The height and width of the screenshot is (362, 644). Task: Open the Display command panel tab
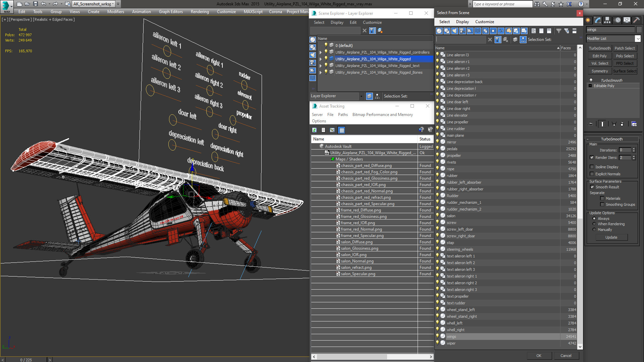(x=627, y=20)
